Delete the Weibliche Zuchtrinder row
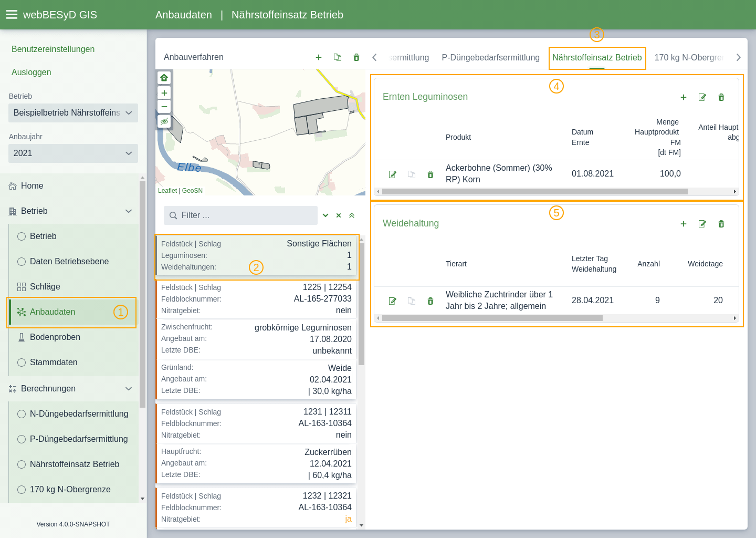 [430, 301]
